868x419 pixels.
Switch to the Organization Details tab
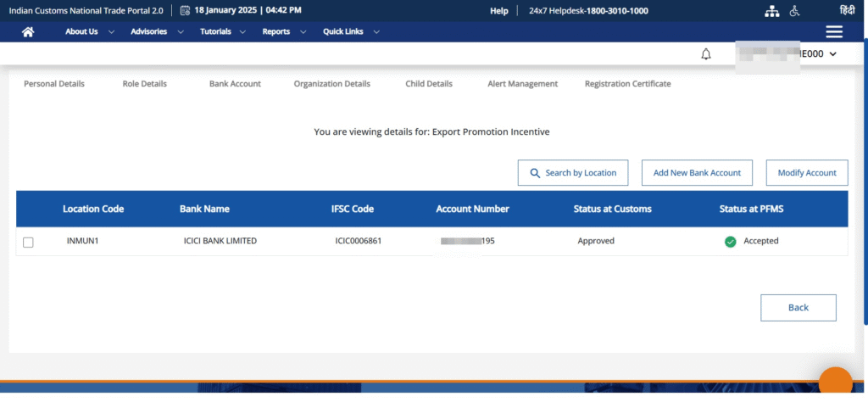pos(331,84)
